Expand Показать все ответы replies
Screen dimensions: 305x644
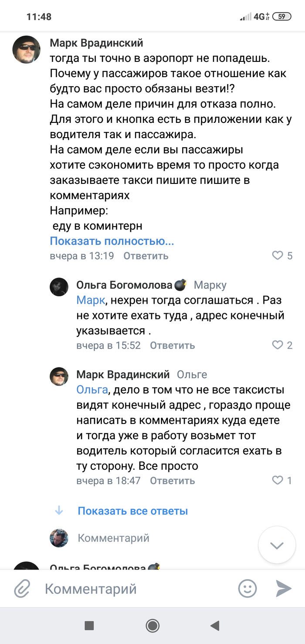point(132,511)
